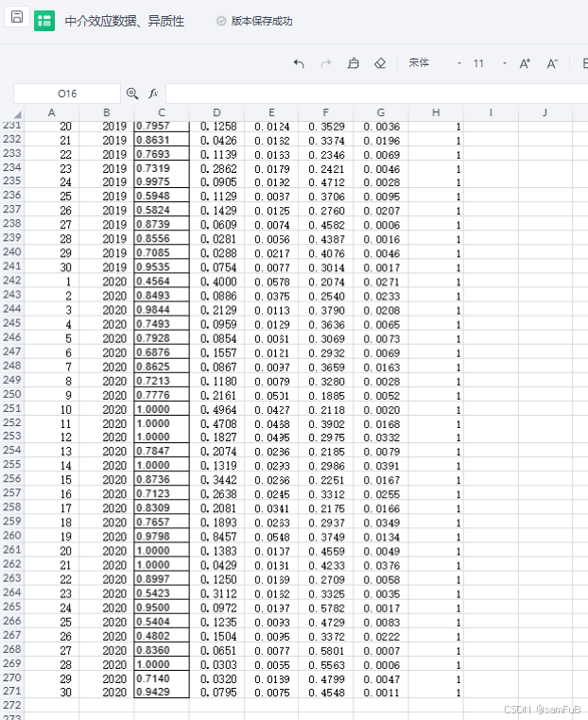Click cell containing 0.0391
This screenshot has width=588, height=720.
381,465
